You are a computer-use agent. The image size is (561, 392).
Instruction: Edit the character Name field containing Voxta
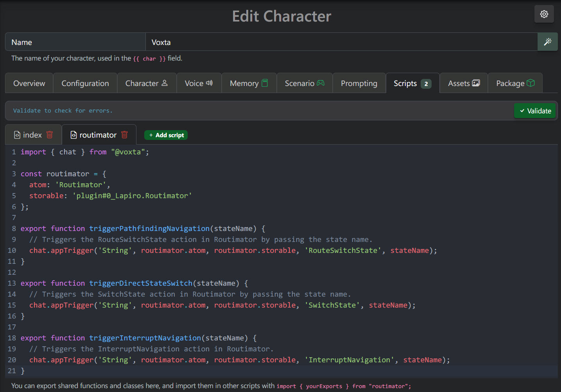[341, 42]
